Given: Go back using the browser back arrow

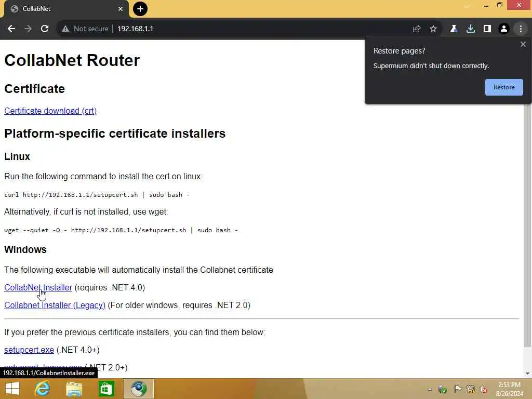Looking at the screenshot, I should 11,29.
